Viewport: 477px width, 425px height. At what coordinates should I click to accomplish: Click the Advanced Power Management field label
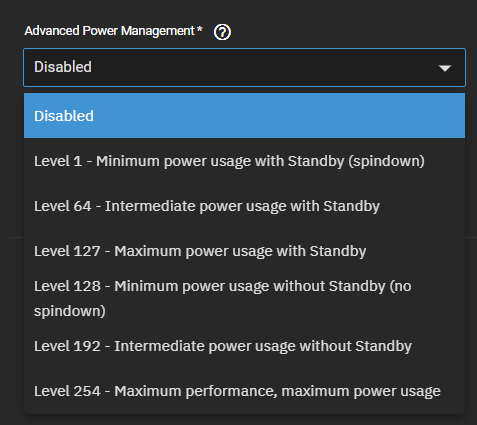pos(113,31)
